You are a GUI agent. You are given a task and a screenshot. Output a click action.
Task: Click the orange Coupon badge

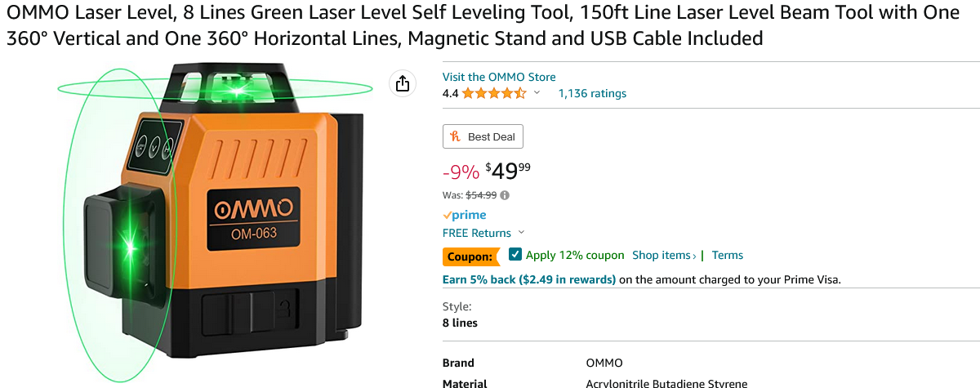click(x=471, y=256)
